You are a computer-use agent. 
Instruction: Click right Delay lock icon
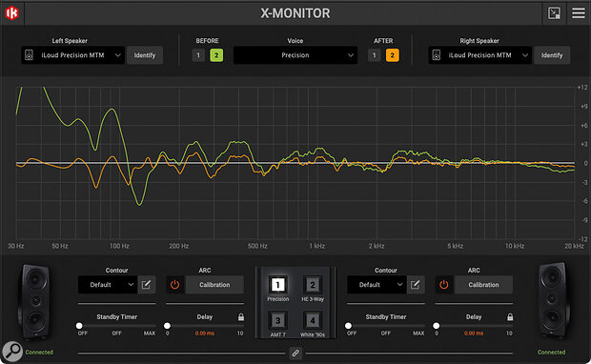510,317
